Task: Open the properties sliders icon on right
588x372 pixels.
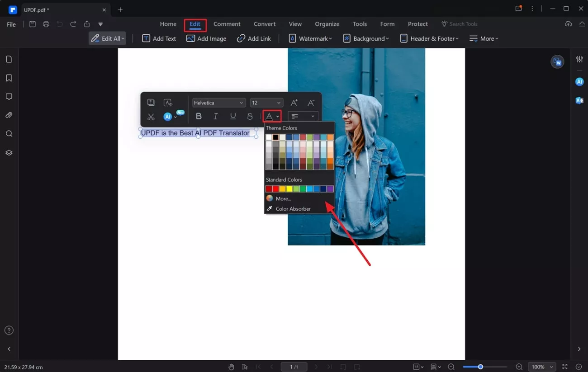Action: point(579,59)
